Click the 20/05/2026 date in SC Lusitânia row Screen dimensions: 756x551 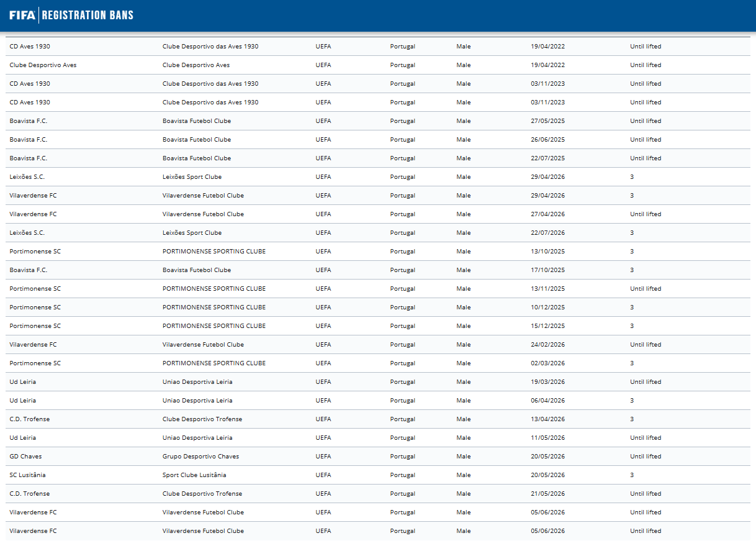(548, 475)
